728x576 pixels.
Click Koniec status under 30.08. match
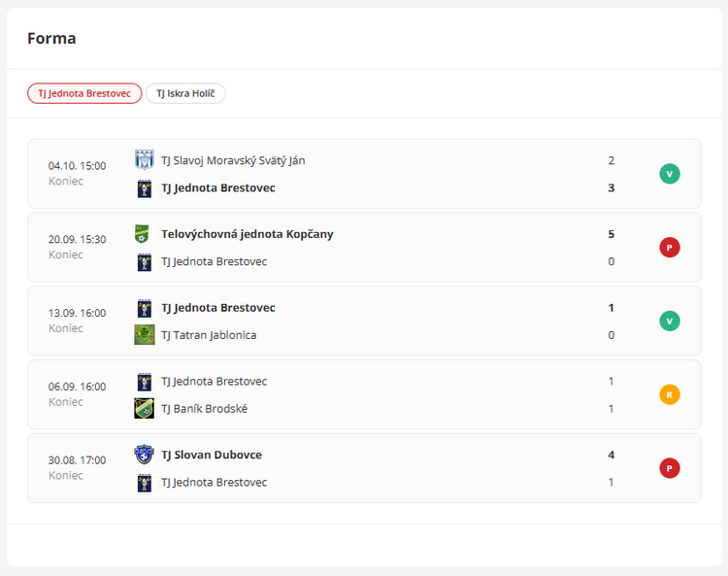[65, 476]
